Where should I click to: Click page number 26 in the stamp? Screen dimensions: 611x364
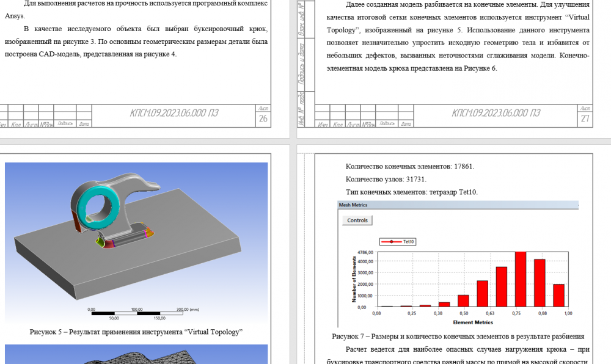pyautogui.click(x=263, y=118)
